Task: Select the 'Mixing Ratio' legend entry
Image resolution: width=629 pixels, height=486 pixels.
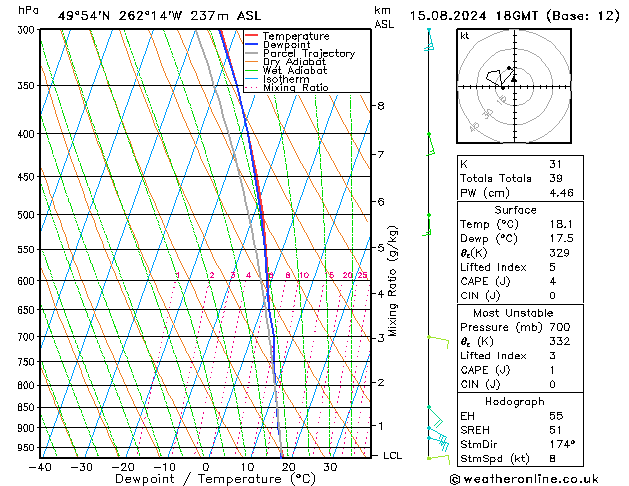Action: click(x=296, y=87)
